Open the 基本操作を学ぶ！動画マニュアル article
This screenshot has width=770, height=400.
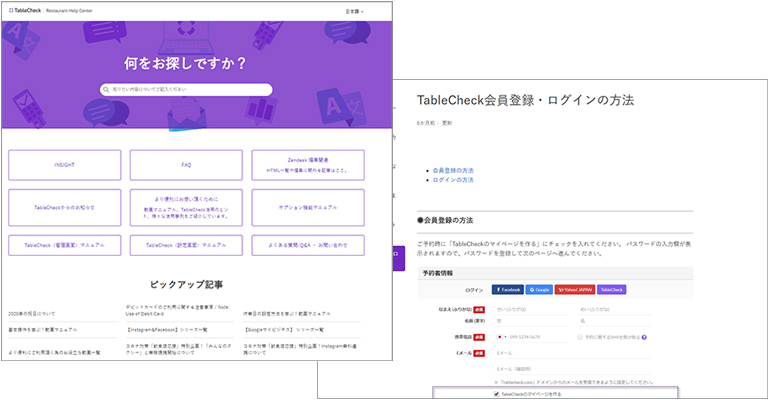coord(43,330)
